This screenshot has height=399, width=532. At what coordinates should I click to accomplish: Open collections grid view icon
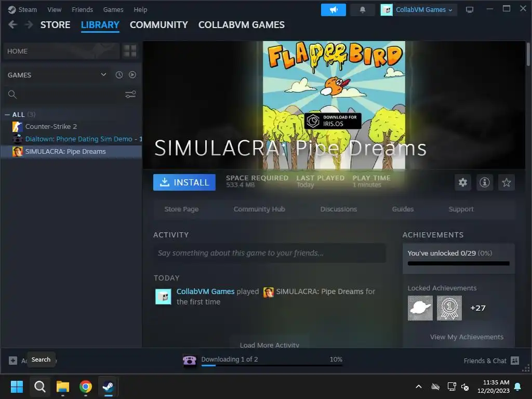(130, 51)
